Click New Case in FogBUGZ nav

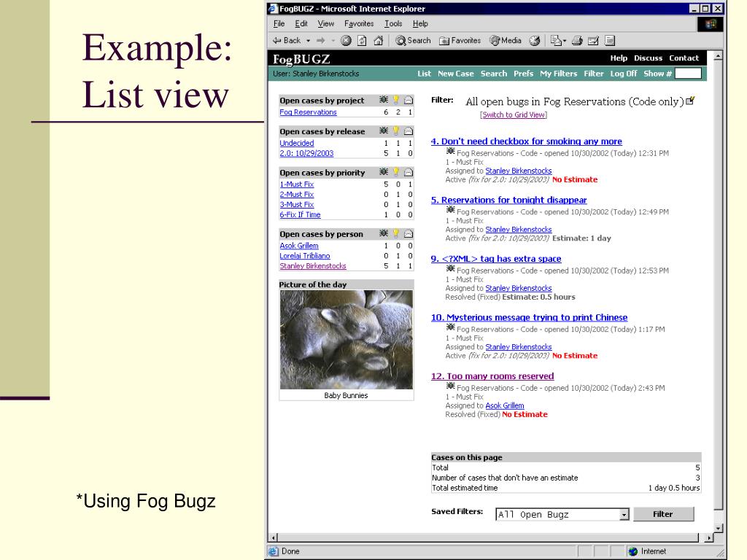(455, 74)
